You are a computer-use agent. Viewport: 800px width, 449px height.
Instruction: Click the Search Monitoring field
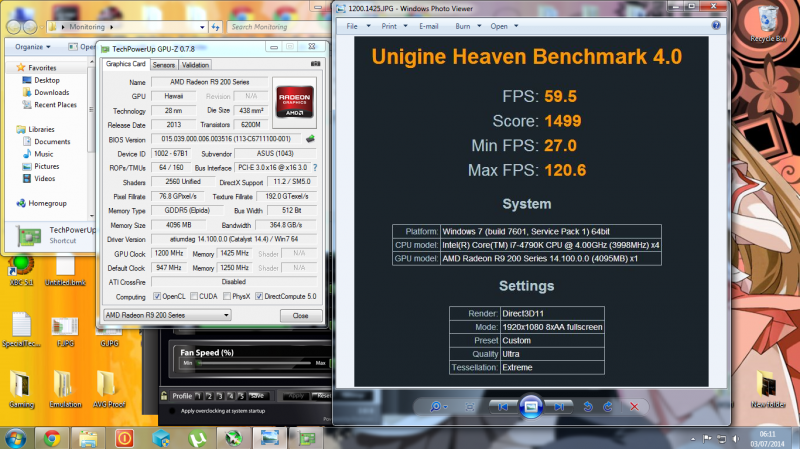(276, 27)
